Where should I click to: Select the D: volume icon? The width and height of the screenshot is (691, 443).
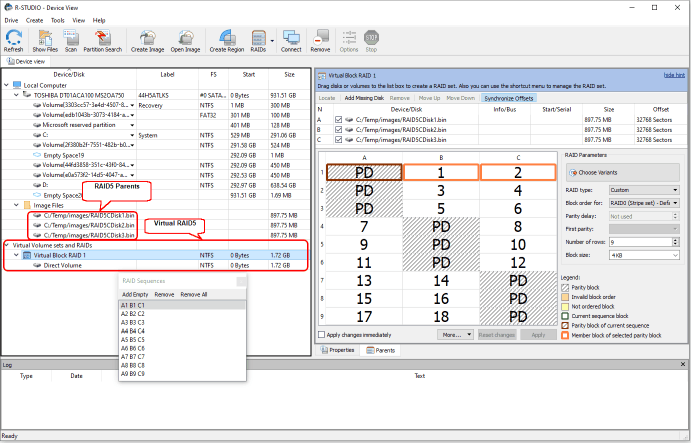(37, 185)
